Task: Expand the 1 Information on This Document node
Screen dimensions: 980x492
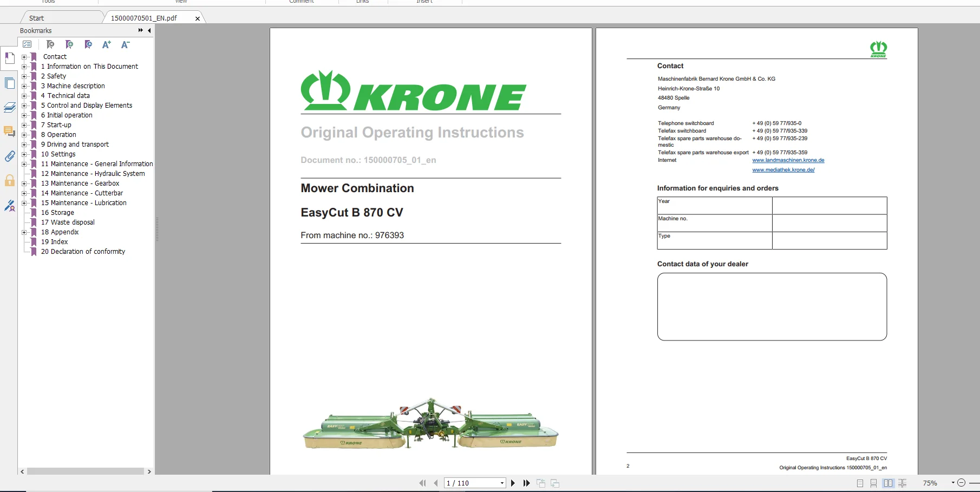Action: click(24, 67)
